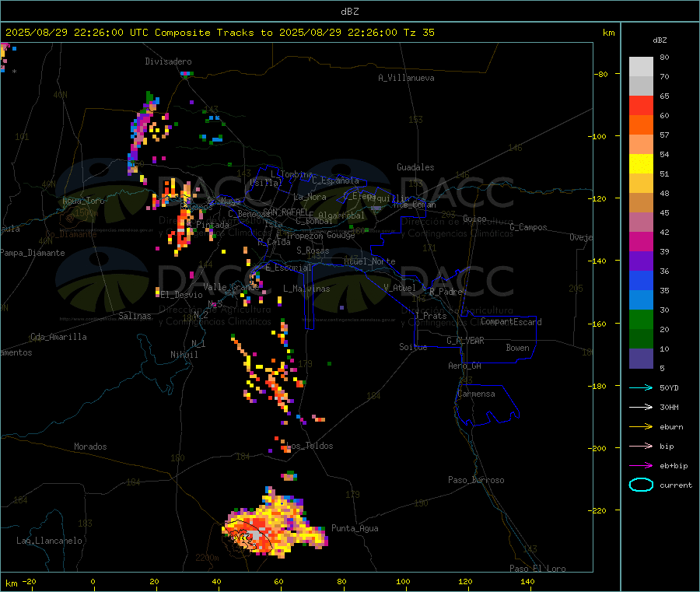
Task: Click the dBZ title at top
Action: (x=350, y=12)
